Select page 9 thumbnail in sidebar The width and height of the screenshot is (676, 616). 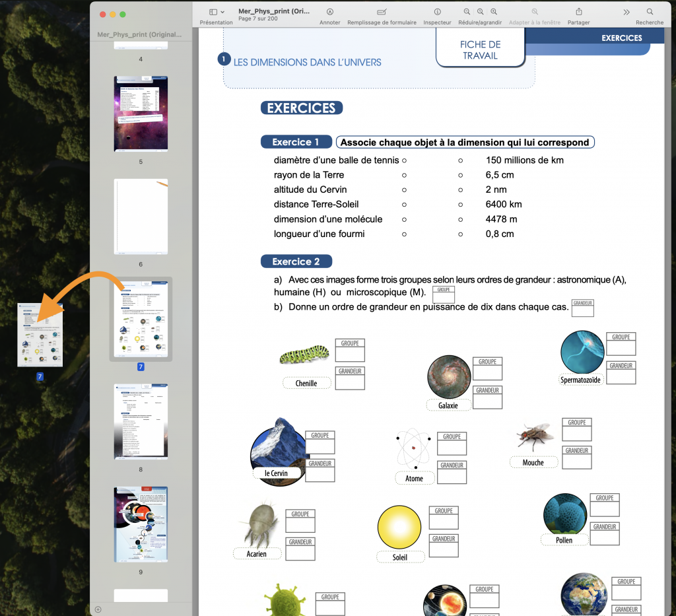[x=141, y=525]
